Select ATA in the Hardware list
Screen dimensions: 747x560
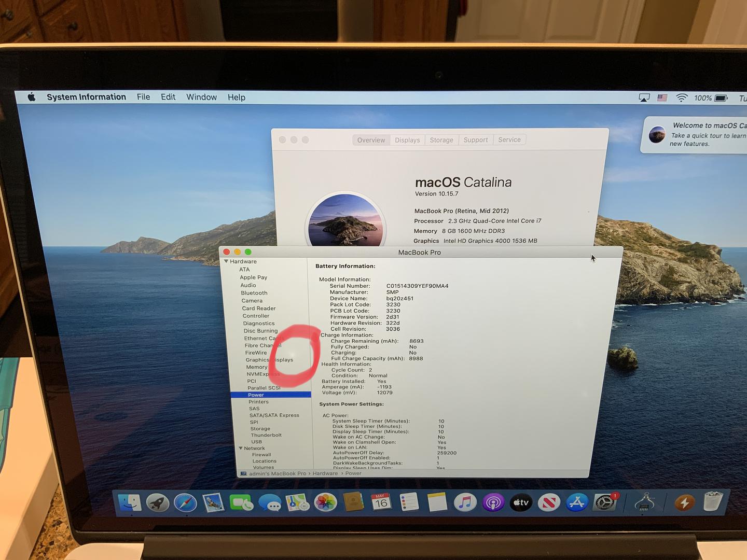coord(244,270)
